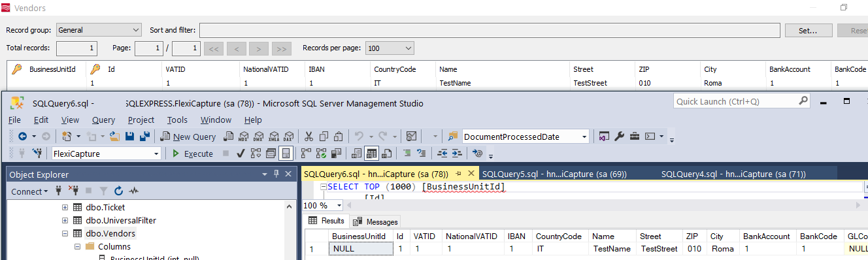The height and width of the screenshot is (260, 868).
Task: Click the Set... button in Vendors window
Action: click(808, 30)
